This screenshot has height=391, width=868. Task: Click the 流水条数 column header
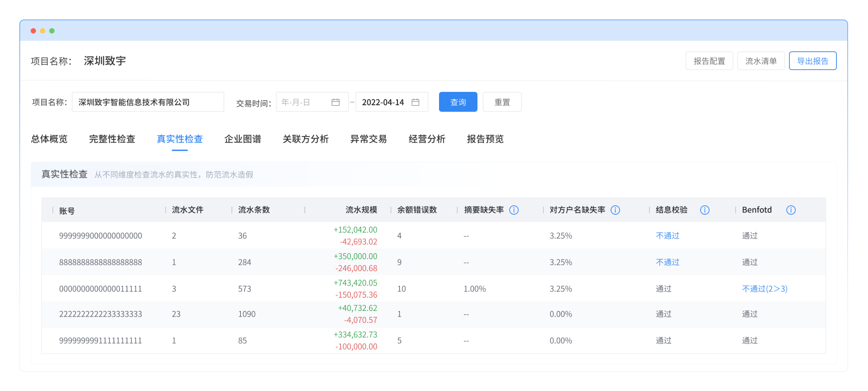254,210
